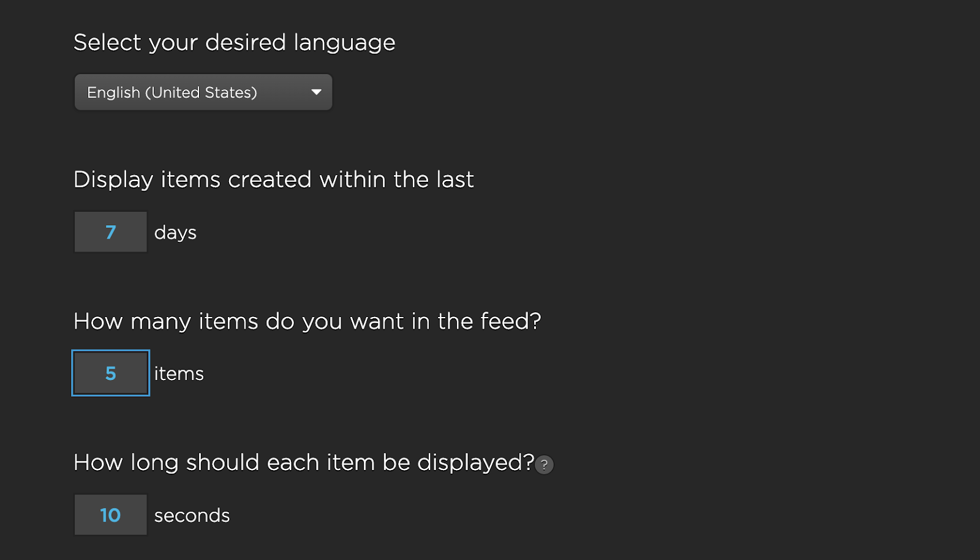The image size is (980, 560).
Task: Click the "items" unit label
Action: pos(179,374)
